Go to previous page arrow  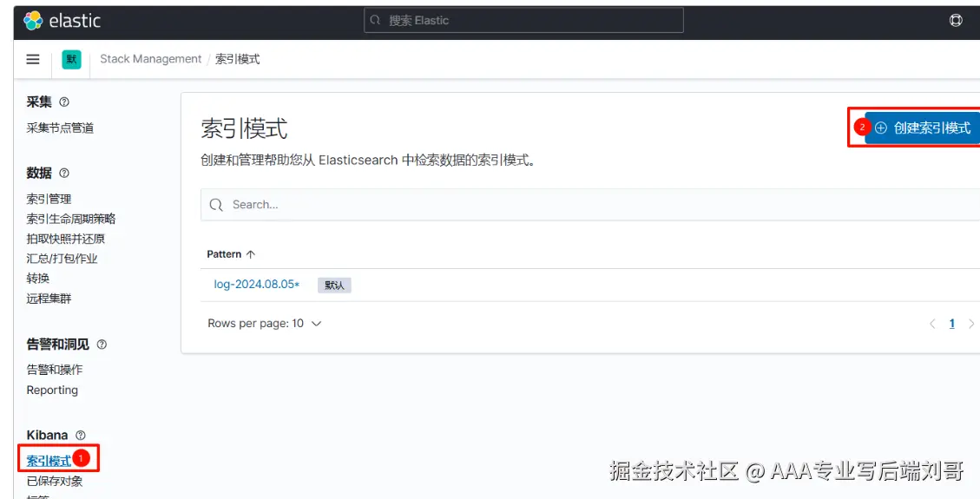[932, 324]
